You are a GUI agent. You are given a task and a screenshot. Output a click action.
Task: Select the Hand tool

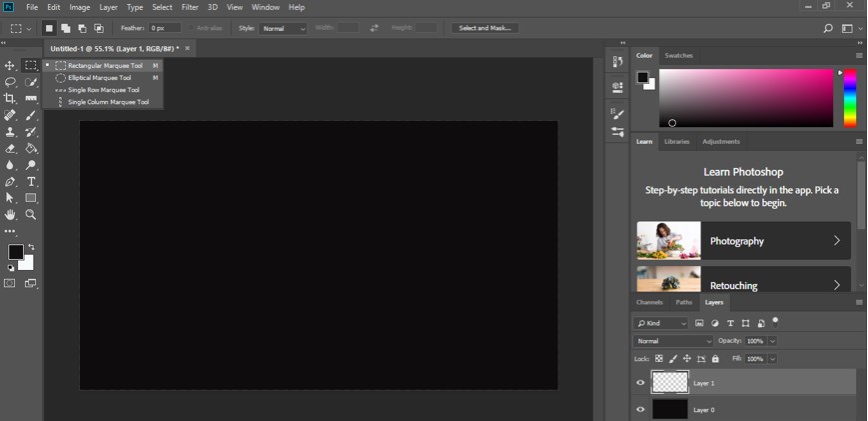[x=9, y=214]
